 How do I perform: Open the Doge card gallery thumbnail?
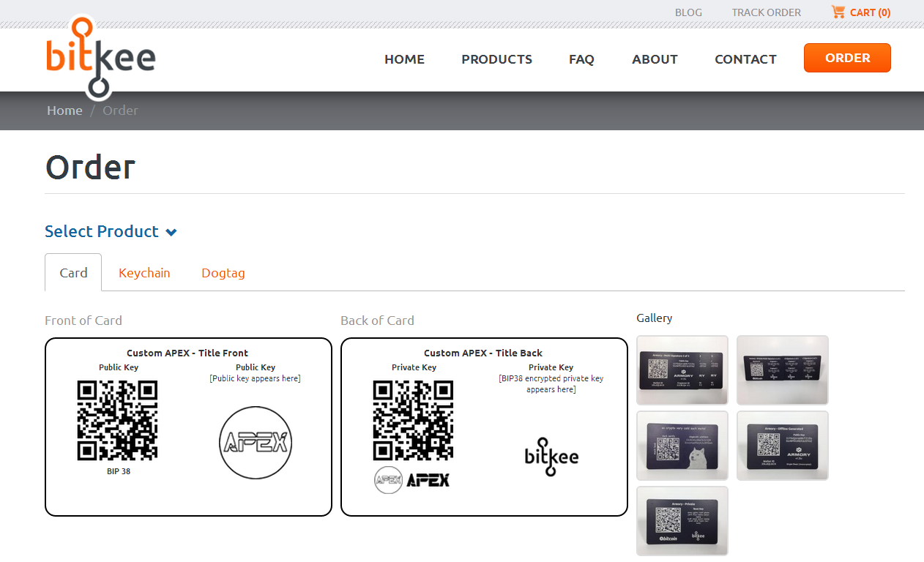(x=682, y=446)
